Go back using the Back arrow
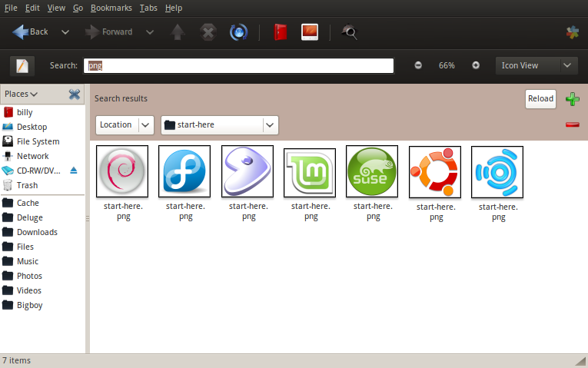 point(30,31)
